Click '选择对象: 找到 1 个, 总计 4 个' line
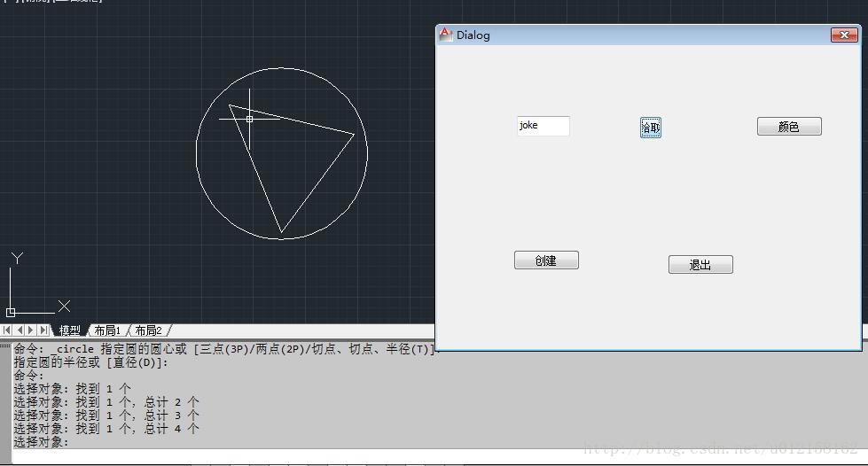 pos(106,429)
